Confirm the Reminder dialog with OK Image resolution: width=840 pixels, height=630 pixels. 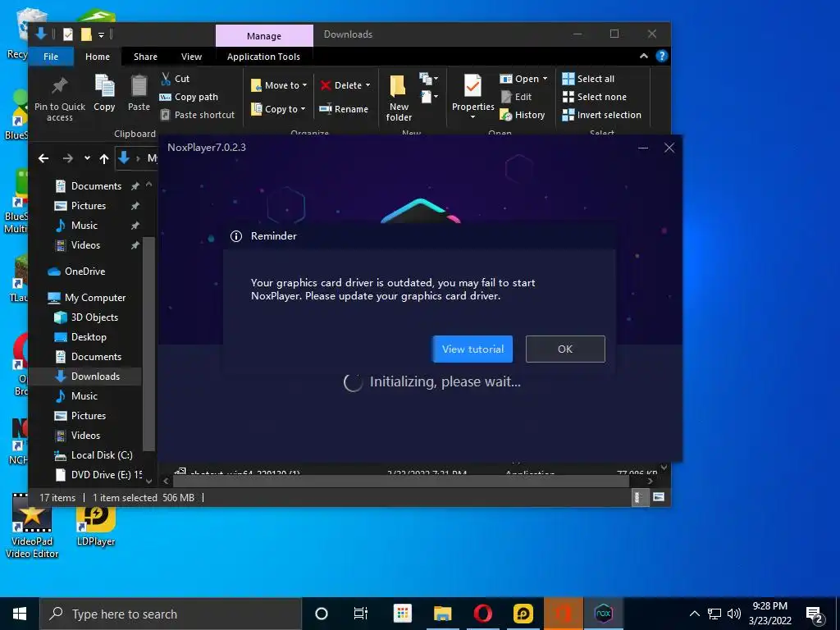[x=565, y=349]
